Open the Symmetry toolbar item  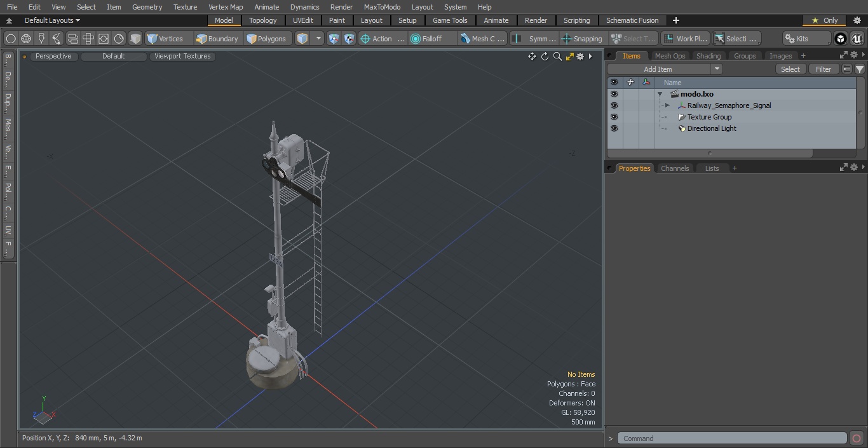point(535,39)
